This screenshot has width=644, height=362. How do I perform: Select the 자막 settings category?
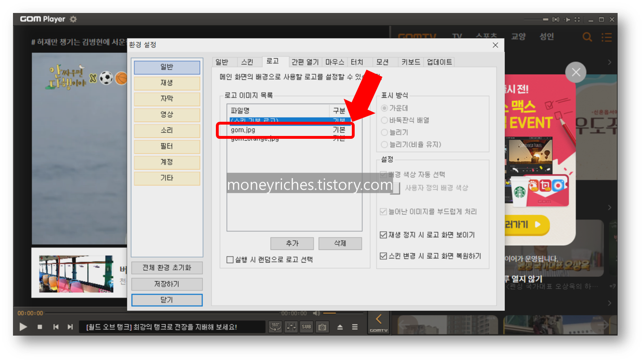tap(167, 99)
